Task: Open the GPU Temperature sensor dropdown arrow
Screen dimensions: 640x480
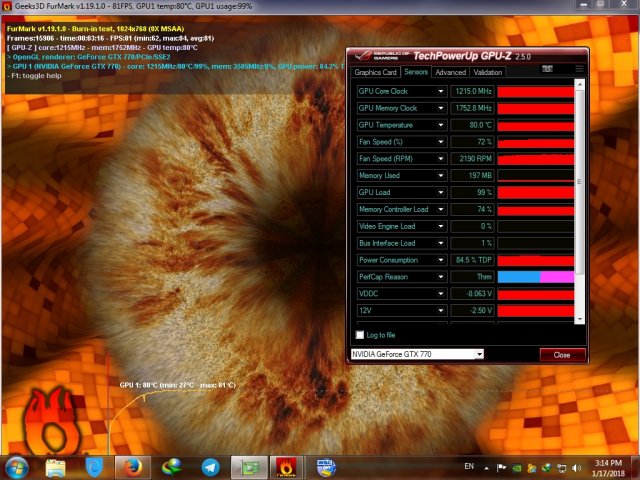Action: 441,125
